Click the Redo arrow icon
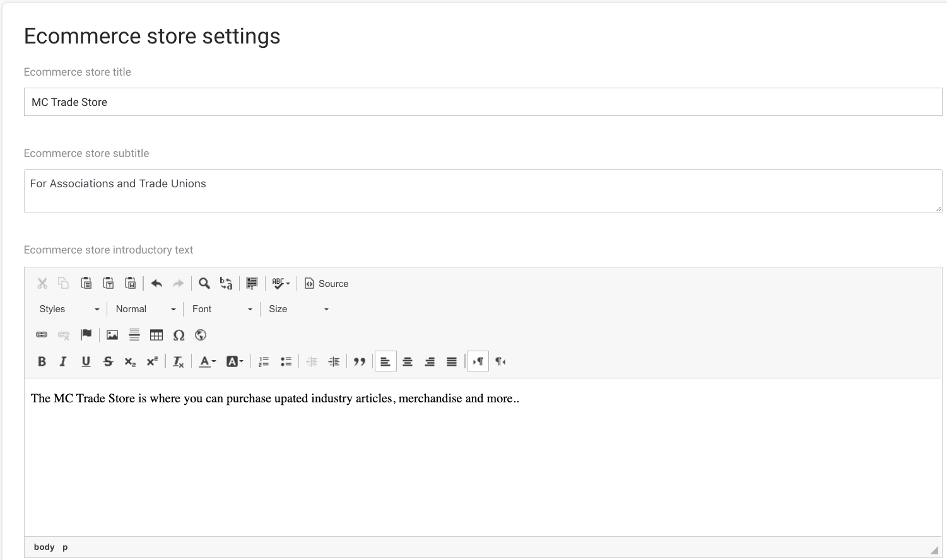Viewport: 947px width, 560px height. (x=178, y=284)
